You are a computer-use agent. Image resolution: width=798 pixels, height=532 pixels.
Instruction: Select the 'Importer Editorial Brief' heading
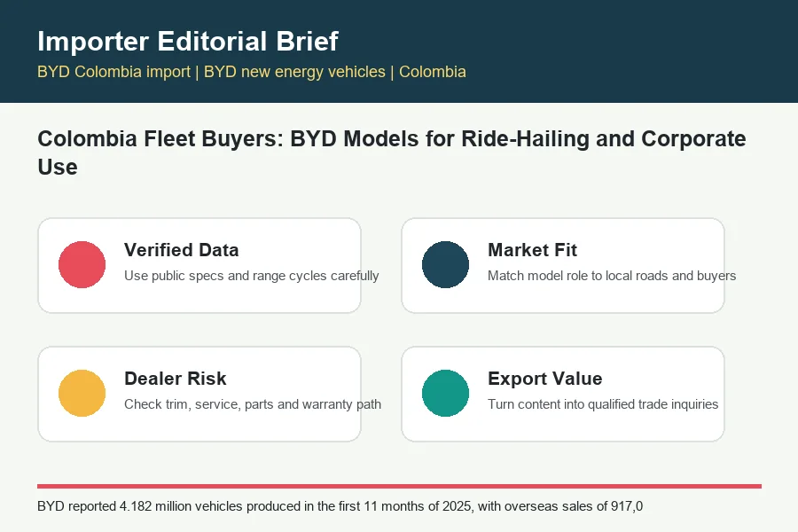tap(188, 42)
